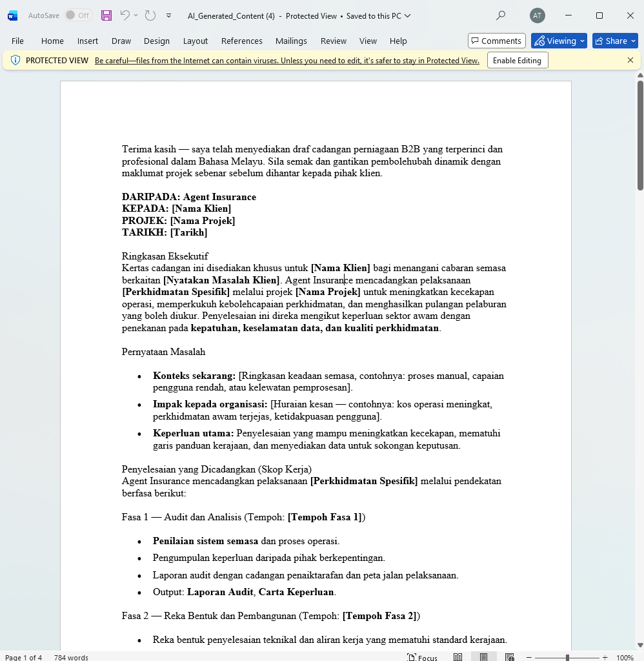Image resolution: width=644 pixels, height=661 pixels.
Task: Open the View tab
Action: point(368,41)
